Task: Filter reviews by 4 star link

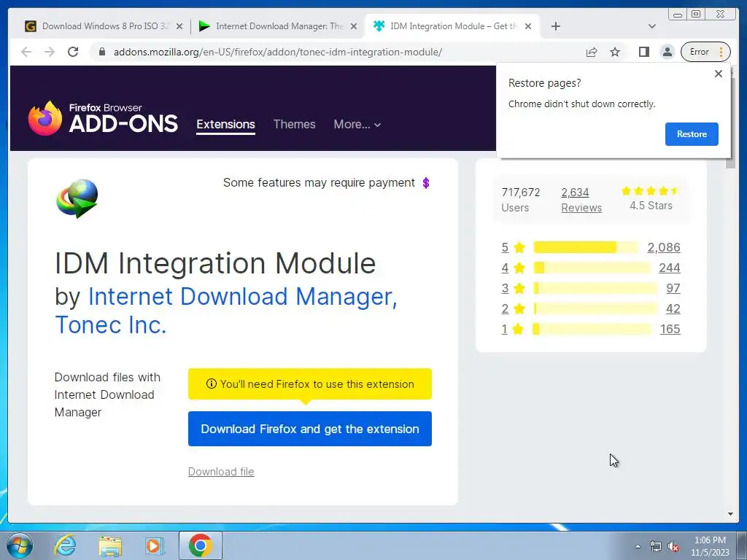Action: click(505, 268)
